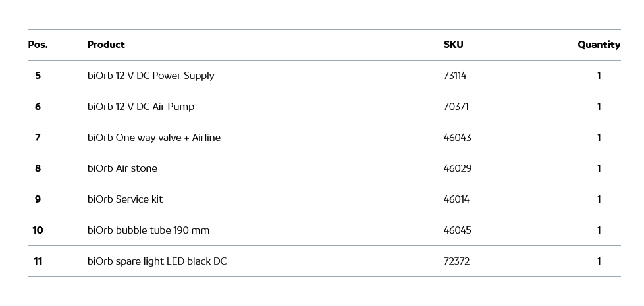Select SKU 46043 cell

click(x=458, y=138)
